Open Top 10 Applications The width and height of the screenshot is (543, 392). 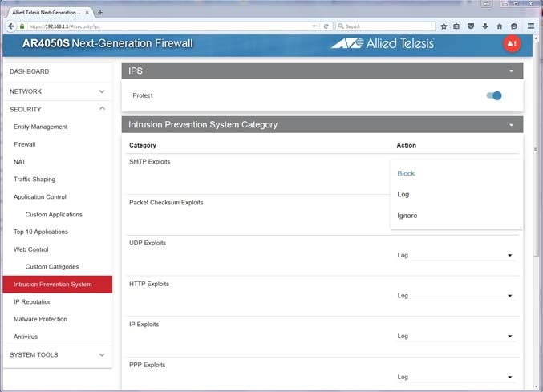click(41, 232)
